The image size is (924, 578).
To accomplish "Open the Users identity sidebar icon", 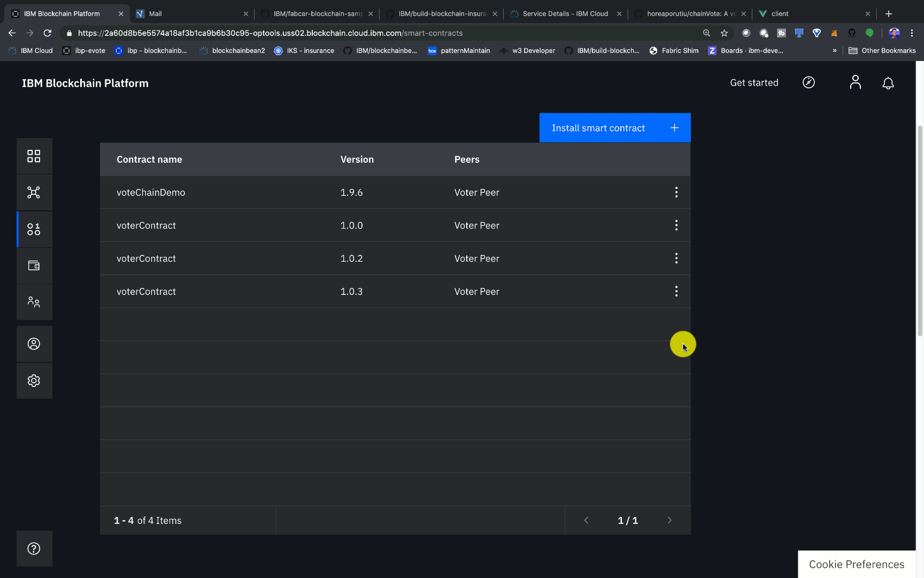I will 34,344.
